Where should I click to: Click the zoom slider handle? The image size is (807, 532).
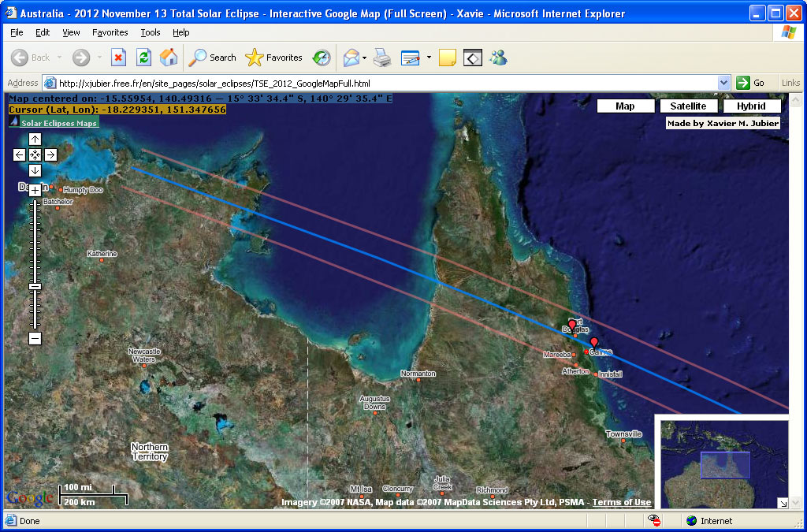35,286
